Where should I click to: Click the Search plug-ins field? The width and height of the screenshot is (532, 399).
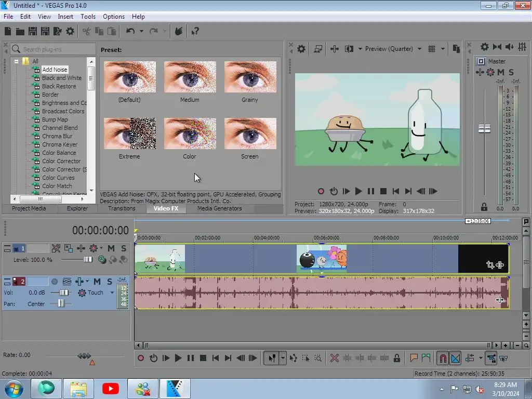53,49
